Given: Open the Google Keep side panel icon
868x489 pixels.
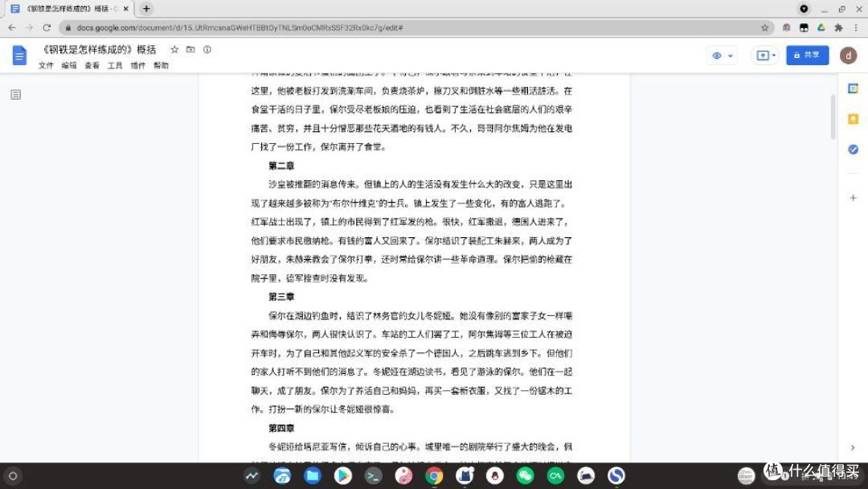Looking at the screenshot, I should [853, 118].
